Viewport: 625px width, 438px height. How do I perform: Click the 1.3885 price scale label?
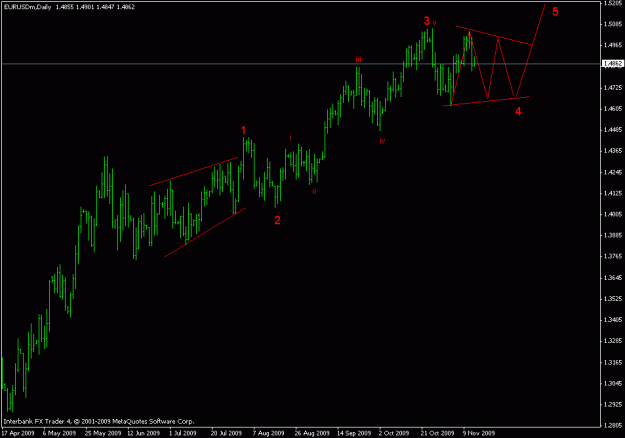point(613,235)
